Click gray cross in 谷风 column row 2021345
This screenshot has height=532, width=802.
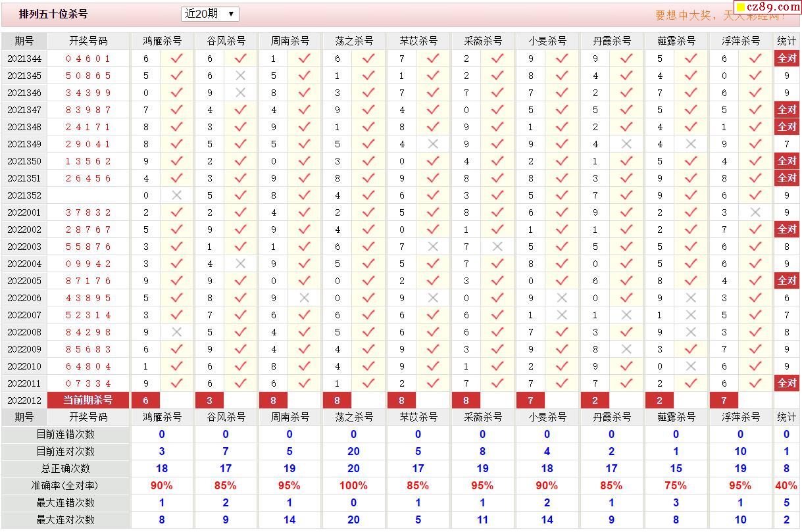(241, 76)
